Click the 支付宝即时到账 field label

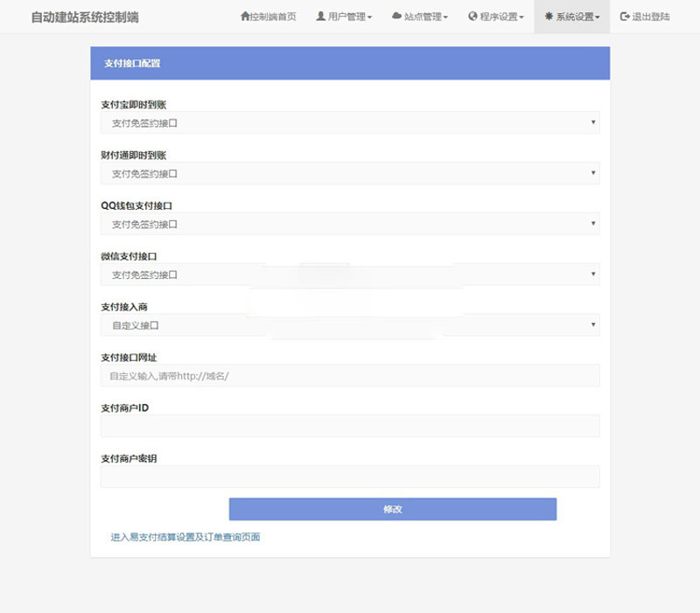click(x=134, y=105)
